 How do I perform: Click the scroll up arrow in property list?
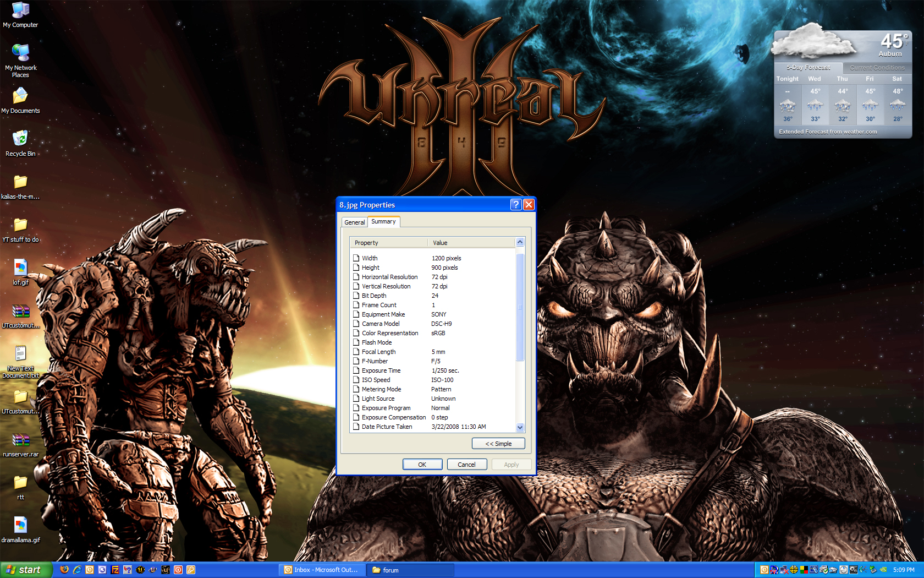[x=520, y=242]
